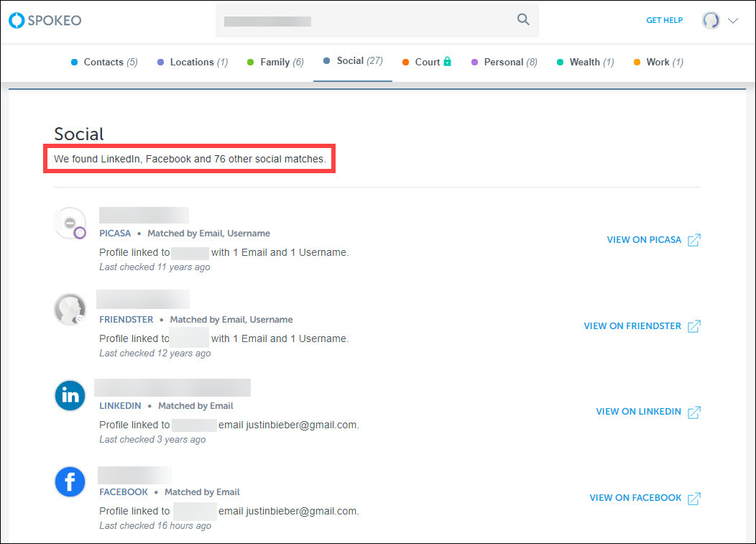Image resolution: width=756 pixels, height=544 pixels.
Task: Click the Picasa external link icon
Action: tap(694, 240)
